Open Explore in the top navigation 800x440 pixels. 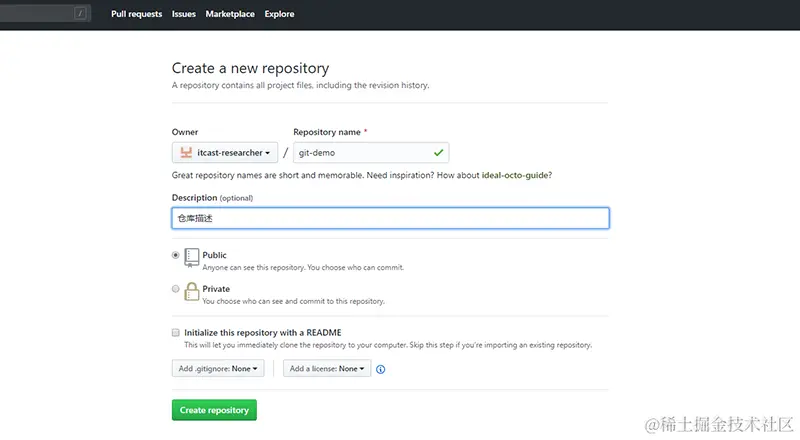click(x=279, y=14)
